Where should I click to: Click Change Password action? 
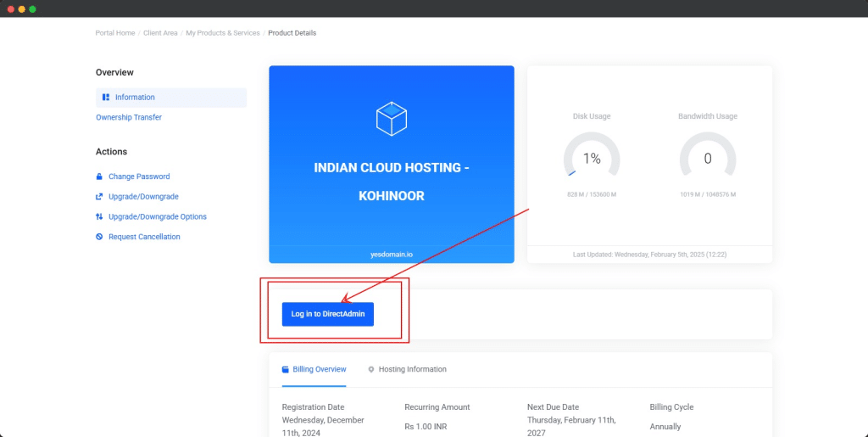point(139,176)
